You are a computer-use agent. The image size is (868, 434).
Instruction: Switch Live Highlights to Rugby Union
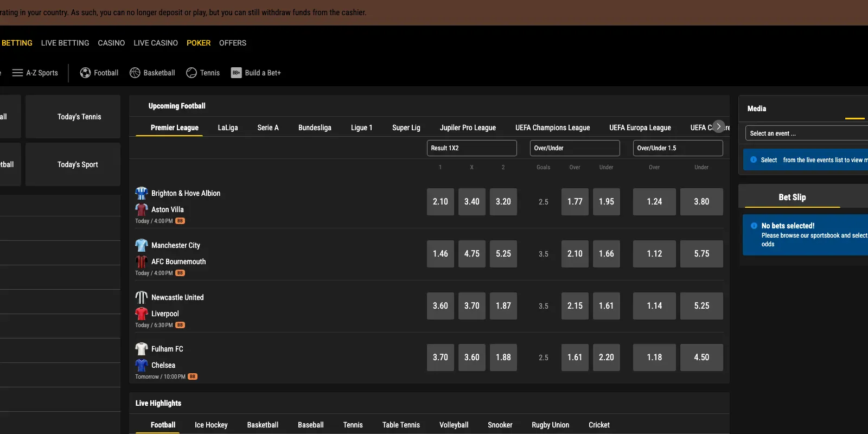[551, 425]
